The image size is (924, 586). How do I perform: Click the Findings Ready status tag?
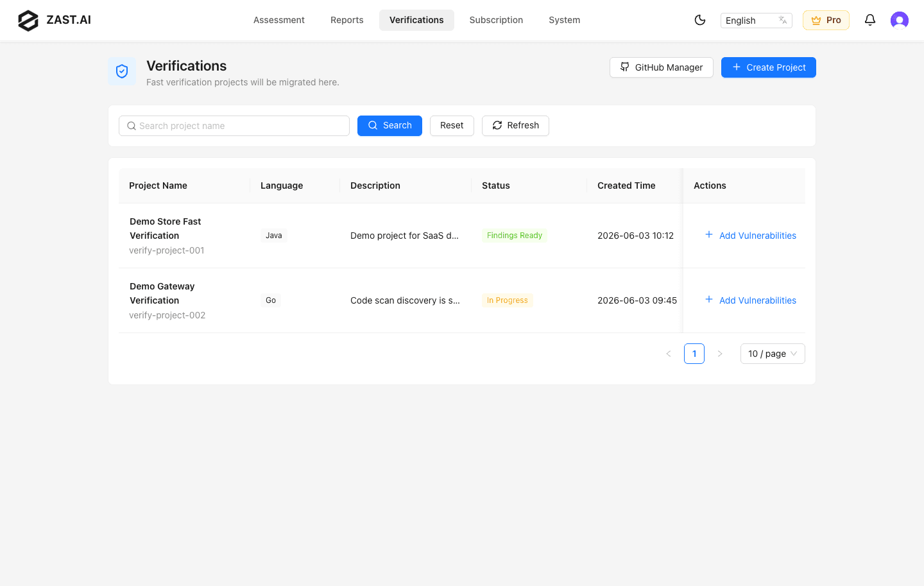(x=515, y=236)
